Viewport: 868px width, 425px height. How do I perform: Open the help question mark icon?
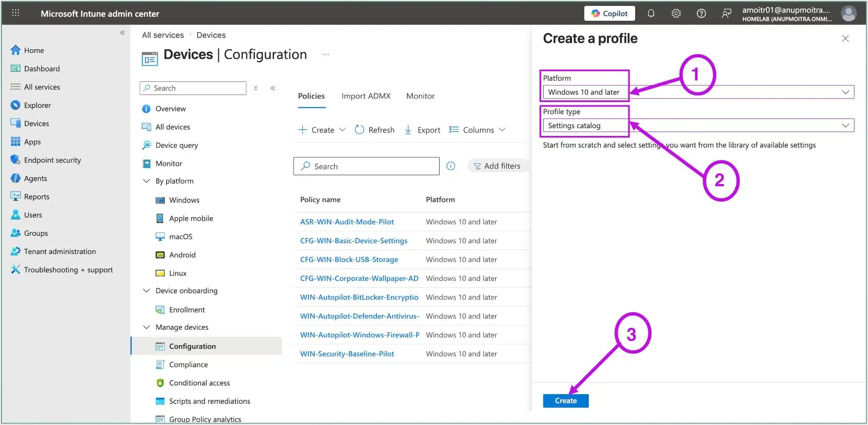coord(701,14)
